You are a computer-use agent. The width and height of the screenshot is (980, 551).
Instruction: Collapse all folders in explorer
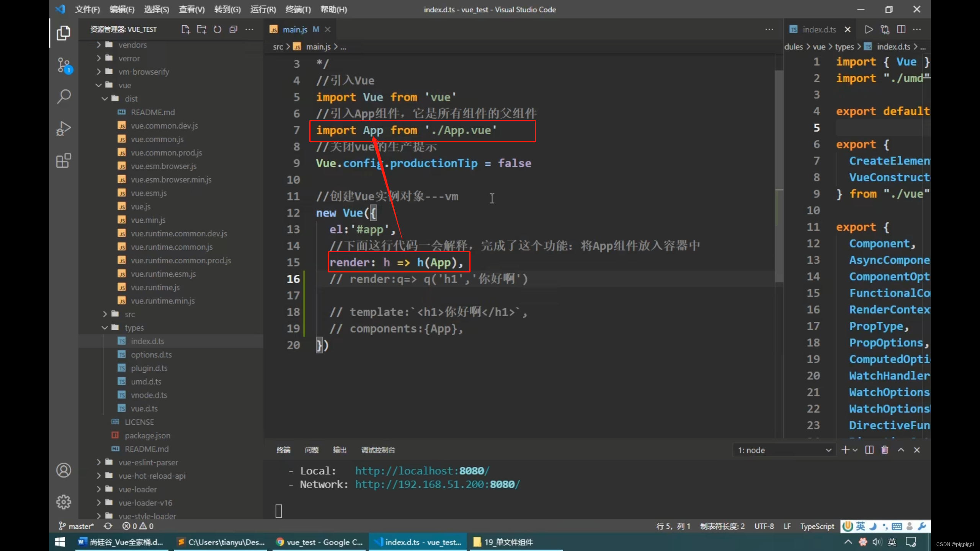point(233,29)
